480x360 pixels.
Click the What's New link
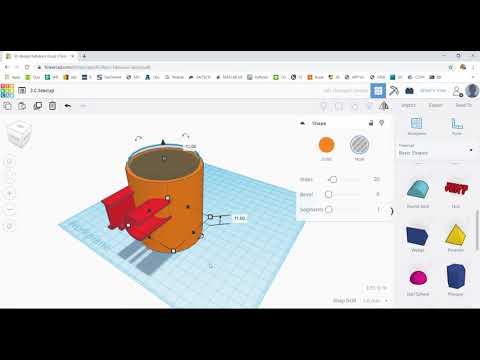[433, 90]
